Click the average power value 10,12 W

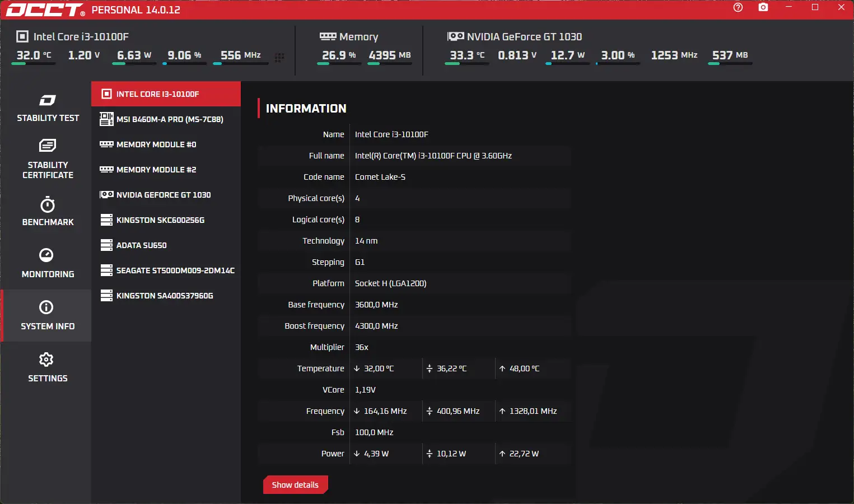(x=451, y=454)
